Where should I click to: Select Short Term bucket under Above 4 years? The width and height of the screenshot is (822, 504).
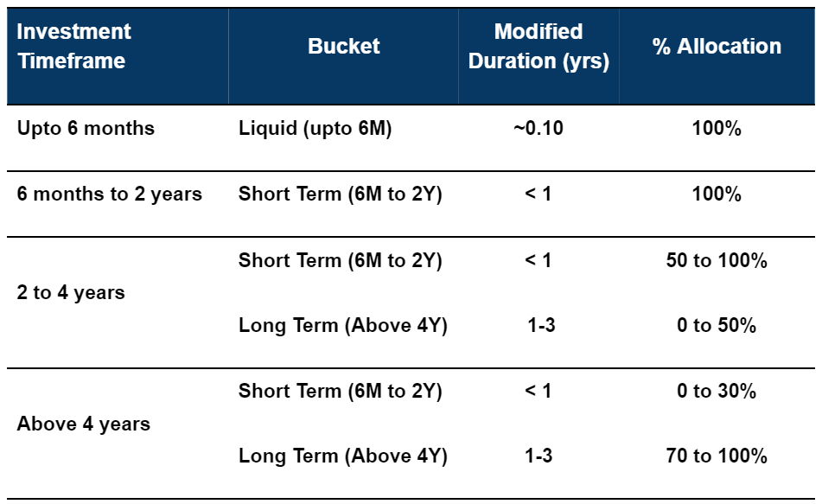[x=340, y=392]
